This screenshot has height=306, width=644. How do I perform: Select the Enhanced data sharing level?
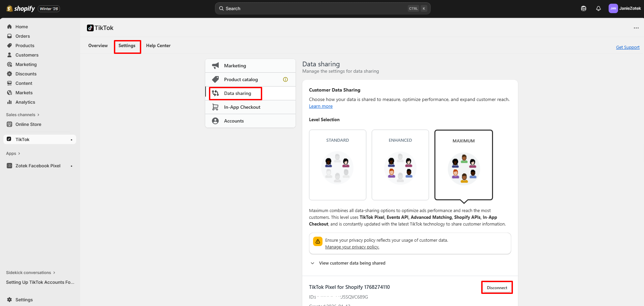click(x=400, y=165)
